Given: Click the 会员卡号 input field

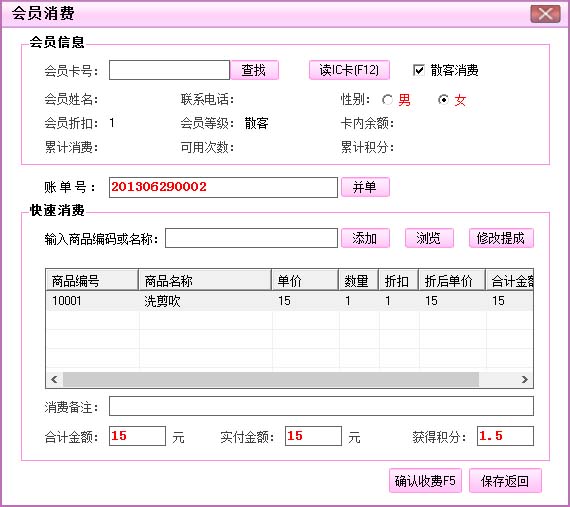Looking at the screenshot, I should pos(169,70).
